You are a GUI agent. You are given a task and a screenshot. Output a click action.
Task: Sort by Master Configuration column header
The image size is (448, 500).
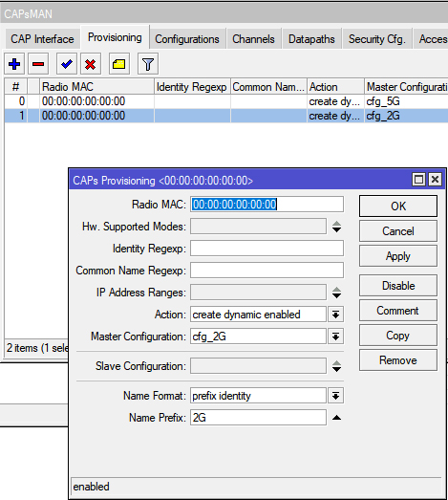pyautogui.click(x=406, y=87)
